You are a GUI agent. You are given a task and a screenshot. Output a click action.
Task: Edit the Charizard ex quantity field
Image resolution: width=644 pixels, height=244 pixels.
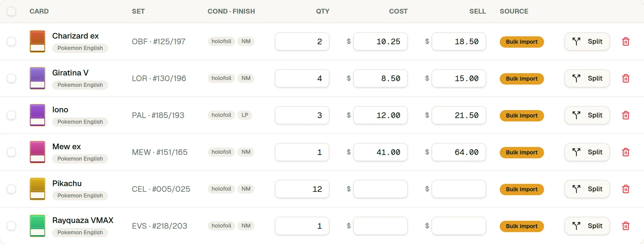click(302, 41)
